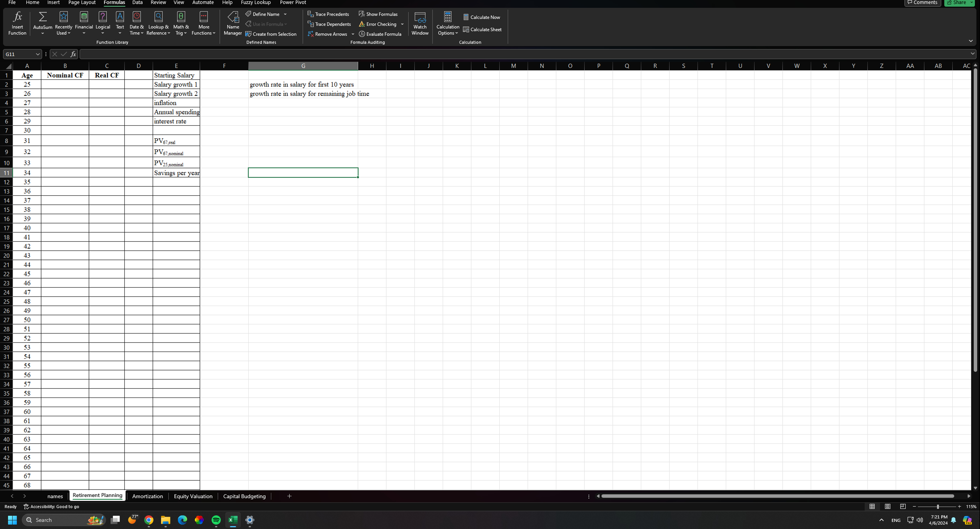
Task: Click the AutoSum sigma icon
Action: 43,17
